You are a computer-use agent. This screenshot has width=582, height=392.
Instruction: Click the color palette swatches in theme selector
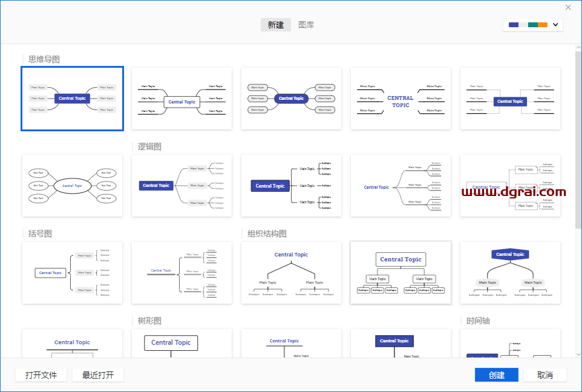click(x=528, y=25)
